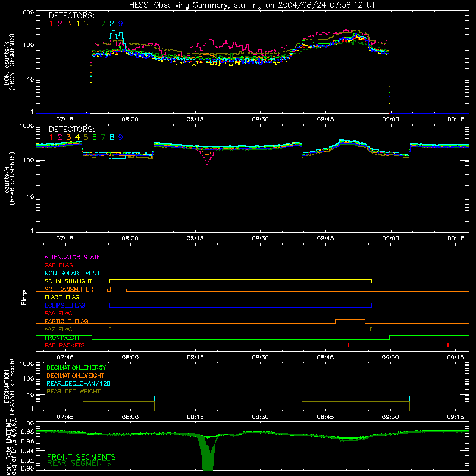Select dark green detector 7 in front legend

click(103, 24)
